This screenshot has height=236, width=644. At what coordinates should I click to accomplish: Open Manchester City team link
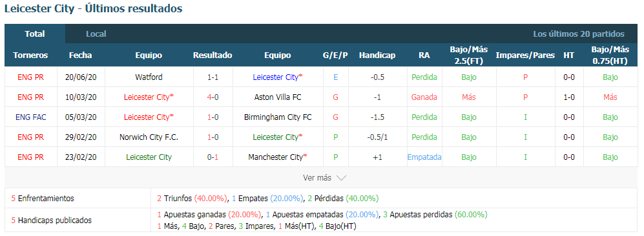[x=278, y=157]
